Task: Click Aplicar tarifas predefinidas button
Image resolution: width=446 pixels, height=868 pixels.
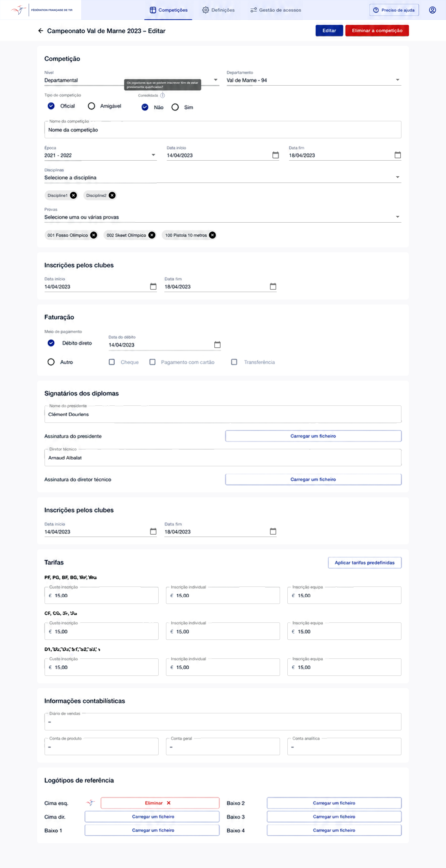Action: coord(365,562)
